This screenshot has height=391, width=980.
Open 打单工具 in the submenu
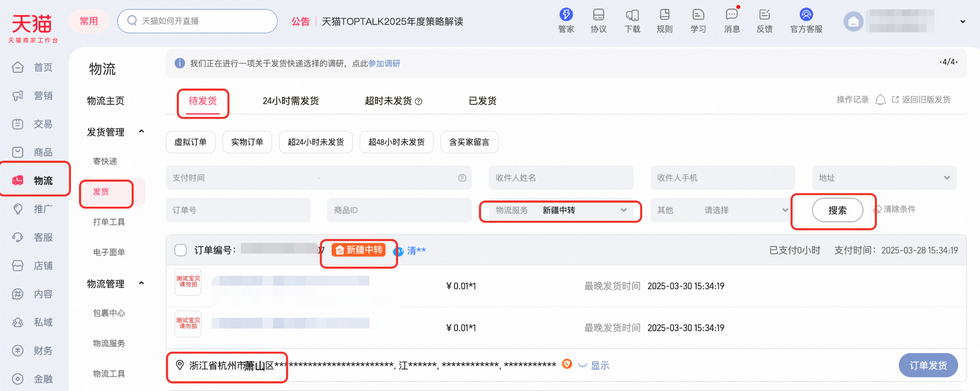click(x=109, y=222)
